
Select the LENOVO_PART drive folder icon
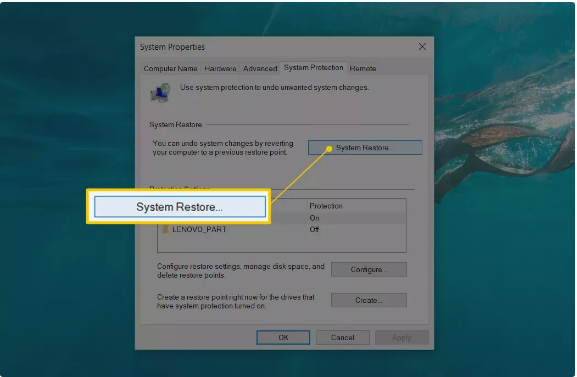click(166, 229)
